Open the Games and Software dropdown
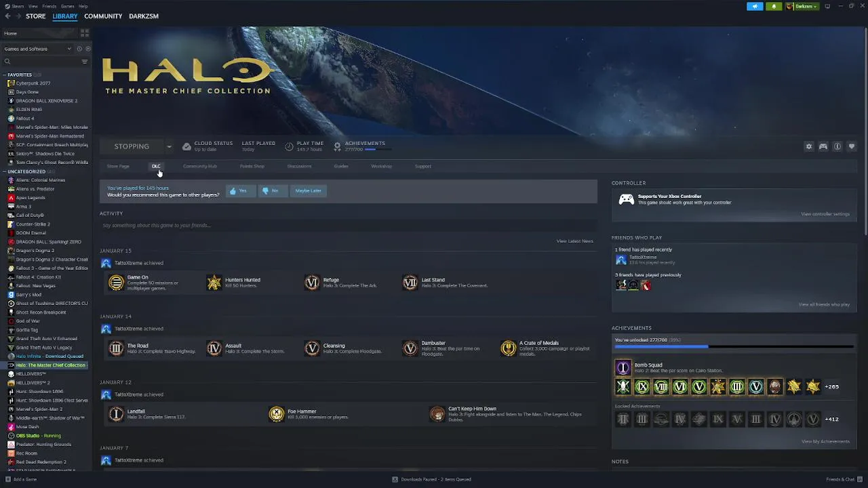Viewport: 868px width, 488px height. [37, 49]
